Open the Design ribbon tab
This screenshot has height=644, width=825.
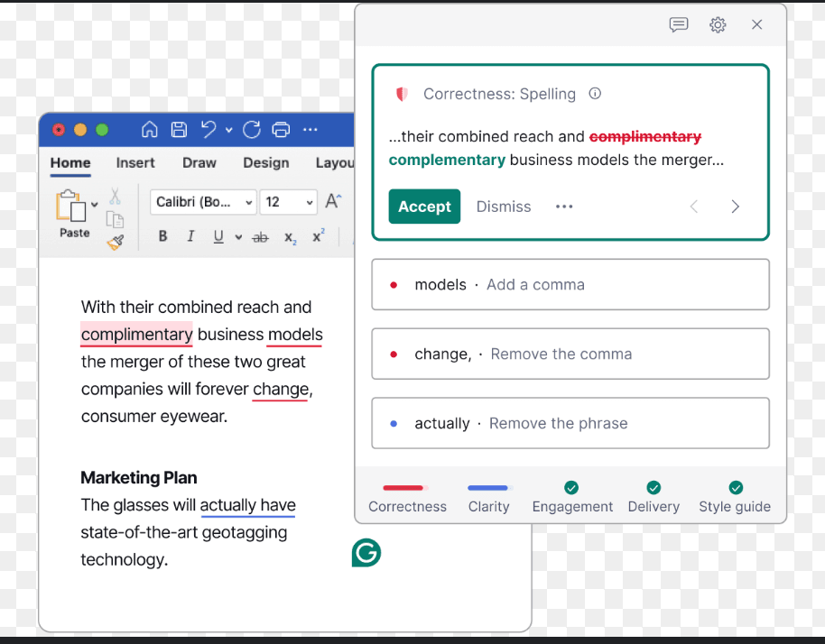265,163
